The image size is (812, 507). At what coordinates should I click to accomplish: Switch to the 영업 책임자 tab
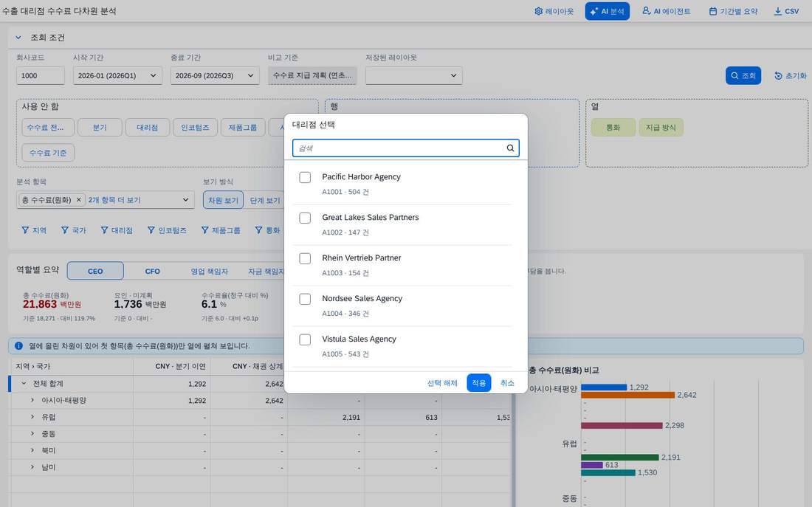[209, 271]
